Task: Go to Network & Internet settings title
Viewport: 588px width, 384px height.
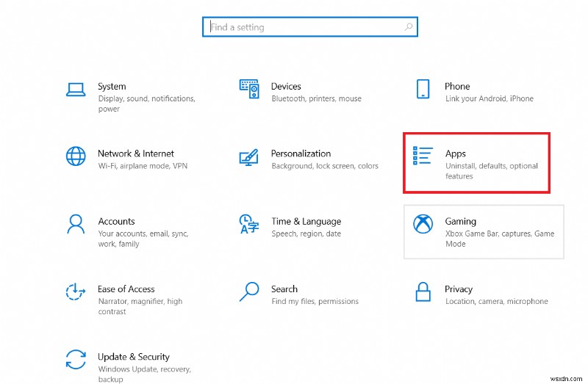Action: [x=136, y=153]
